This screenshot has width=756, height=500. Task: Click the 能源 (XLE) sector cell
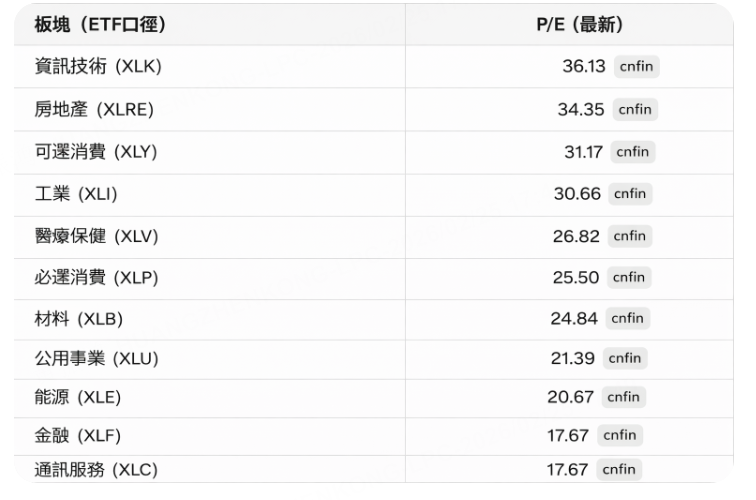[78, 397]
